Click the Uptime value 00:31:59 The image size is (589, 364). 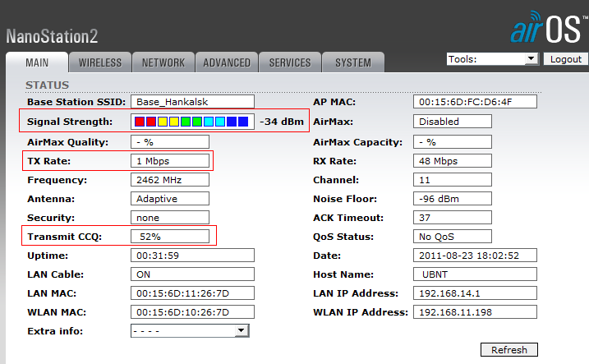pos(192,255)
